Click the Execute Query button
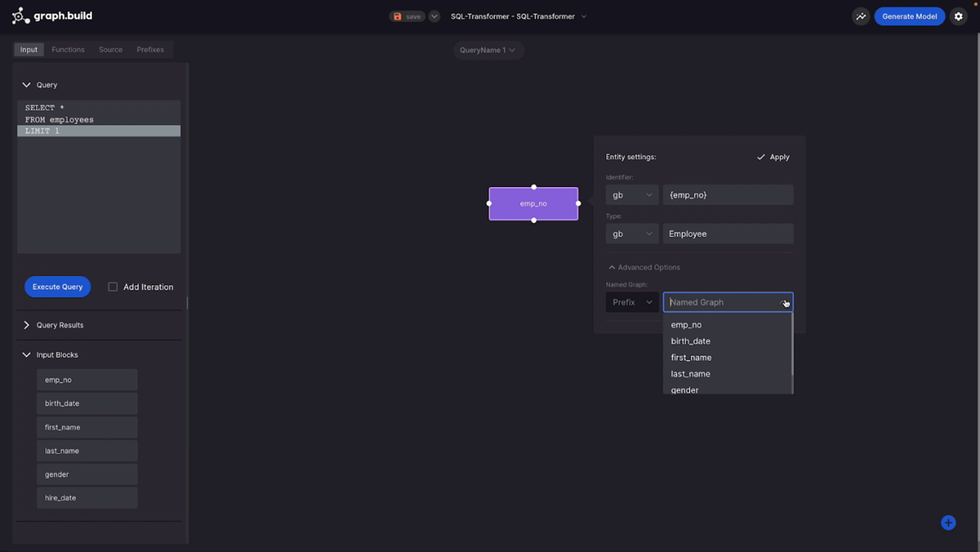Image resolution: width=980 pixels, height=552 pixels. coord(57,286)
